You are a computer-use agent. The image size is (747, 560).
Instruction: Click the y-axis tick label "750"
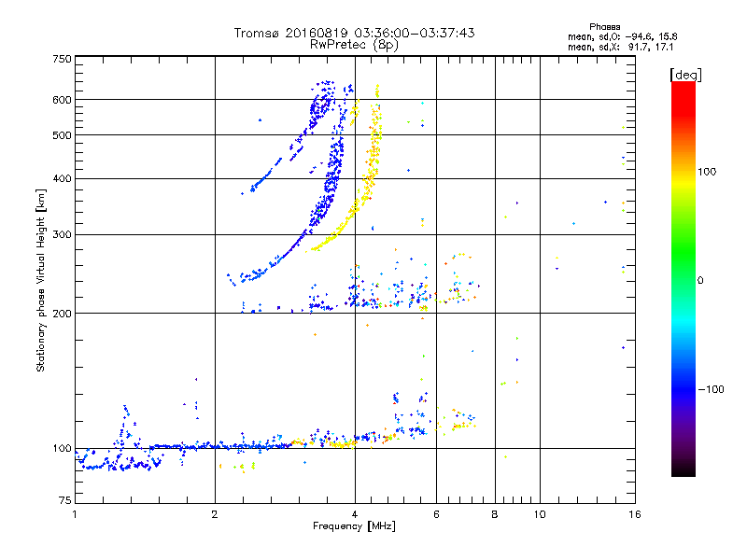click(x=63, y=59)
